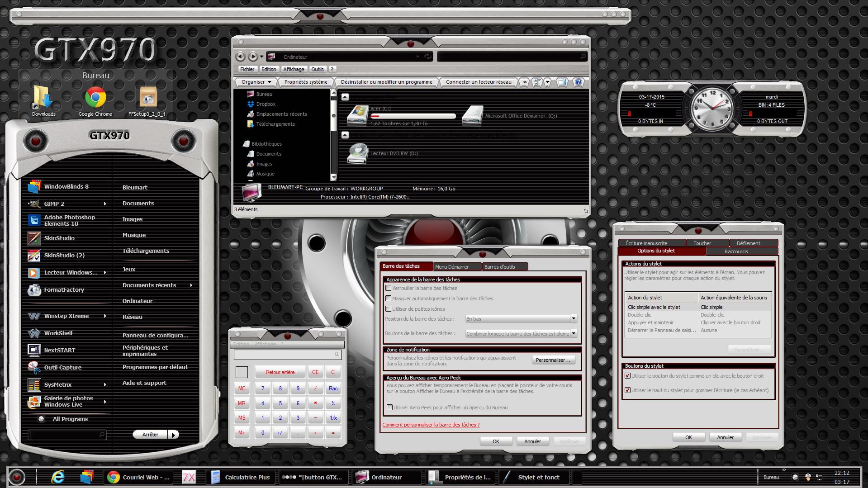Go back in Ordinateur explorer window
The height and width of the screenshot is (488, 868).
[x=241, y=57]
